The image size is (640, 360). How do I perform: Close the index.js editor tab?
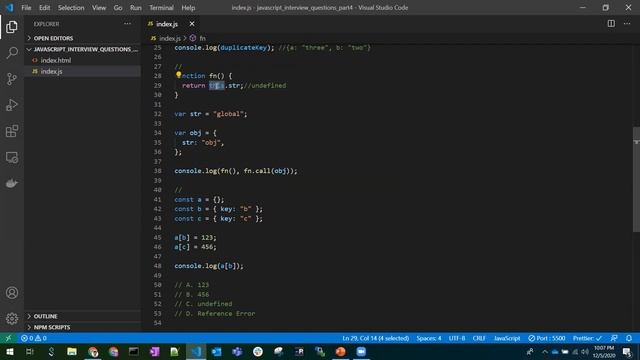coord(192,24)
